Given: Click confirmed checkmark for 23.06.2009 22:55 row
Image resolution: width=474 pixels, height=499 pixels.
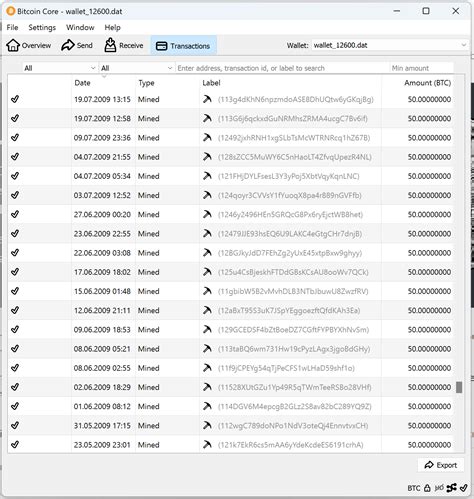Looking at the screenshot, I should pos(15,233).
